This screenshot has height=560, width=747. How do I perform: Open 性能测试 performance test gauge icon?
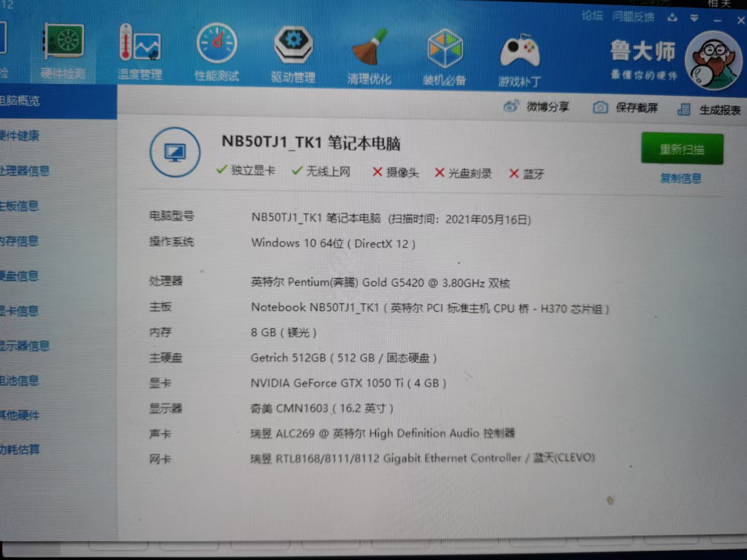217,53
